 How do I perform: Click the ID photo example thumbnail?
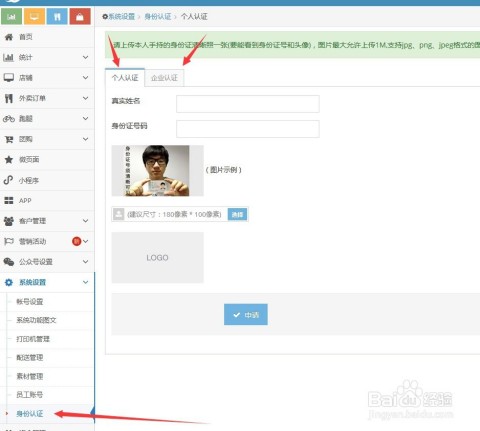pyautogui.click(x=157, y=170)
